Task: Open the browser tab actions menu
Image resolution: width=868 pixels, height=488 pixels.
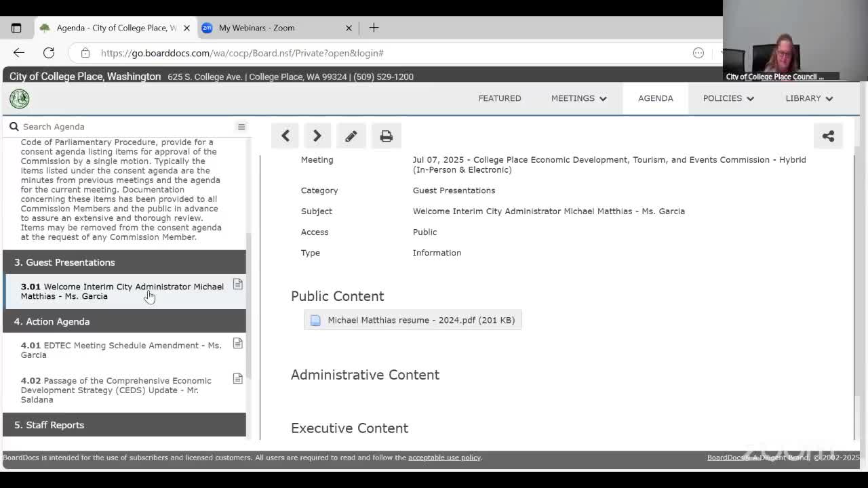Action: 16,28
